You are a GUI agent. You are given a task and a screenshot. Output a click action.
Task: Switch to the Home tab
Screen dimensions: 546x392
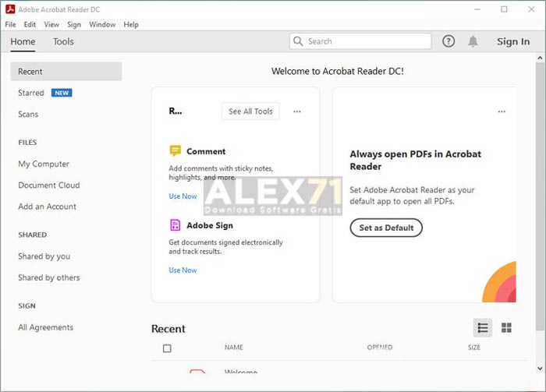click(23, 41)
